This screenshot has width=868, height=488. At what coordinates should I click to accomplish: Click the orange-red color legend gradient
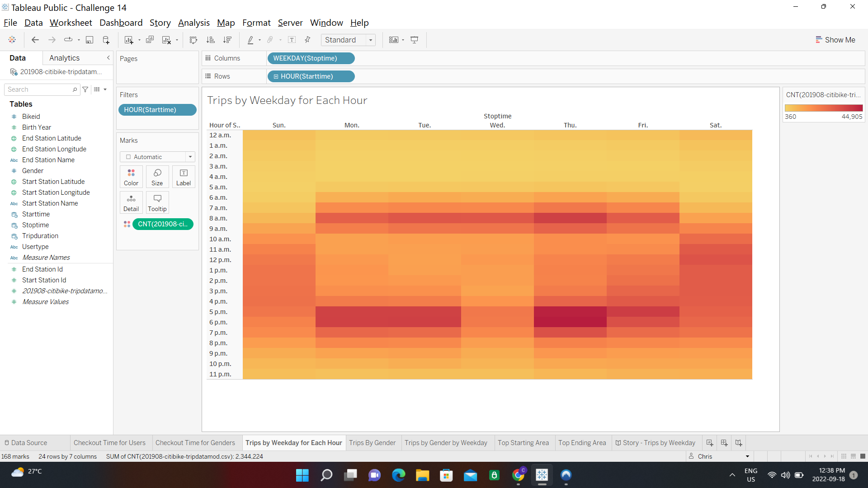click(x=824, y=108)
